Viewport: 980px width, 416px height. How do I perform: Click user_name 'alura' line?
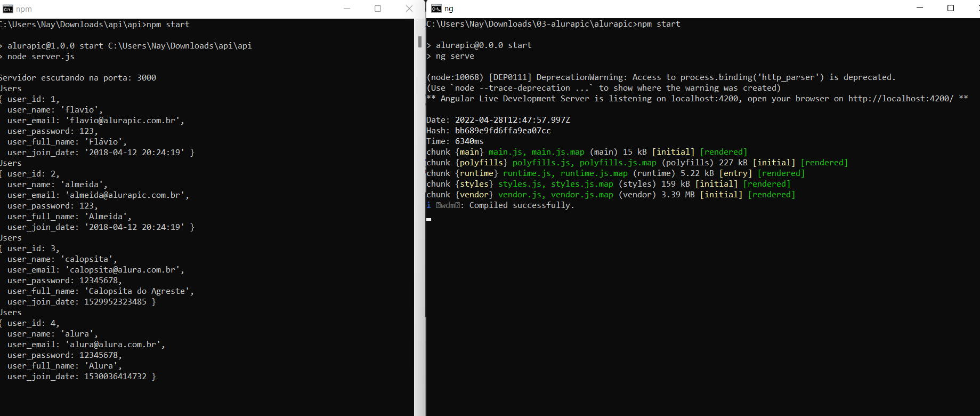[52, 334]
